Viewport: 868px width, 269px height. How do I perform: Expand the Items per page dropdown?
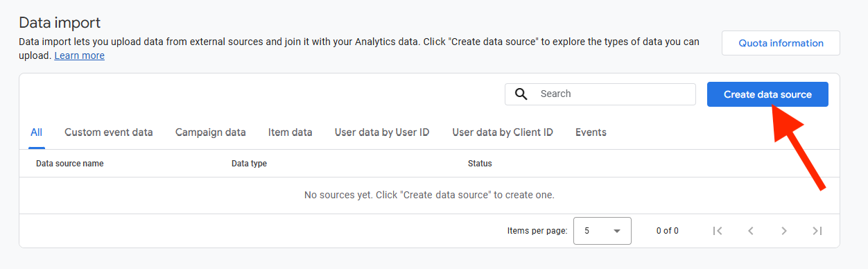602,231
